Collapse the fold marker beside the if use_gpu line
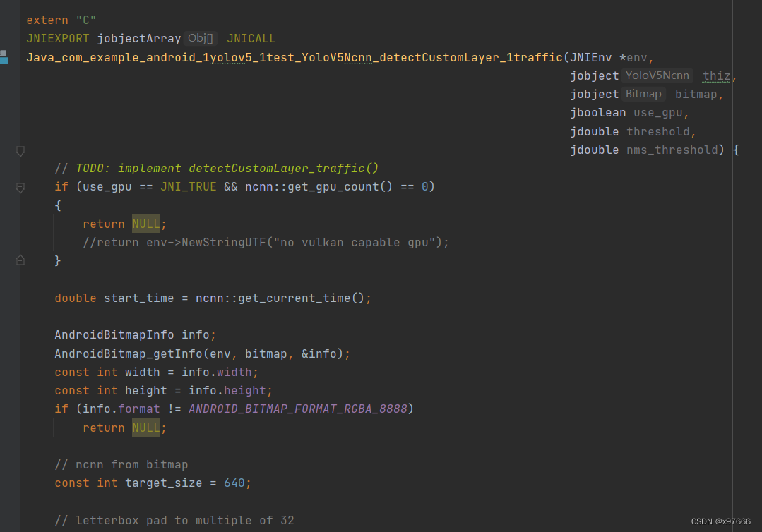Image resolution: width=762 pixels, height=532 pixels. click(20, 188)
